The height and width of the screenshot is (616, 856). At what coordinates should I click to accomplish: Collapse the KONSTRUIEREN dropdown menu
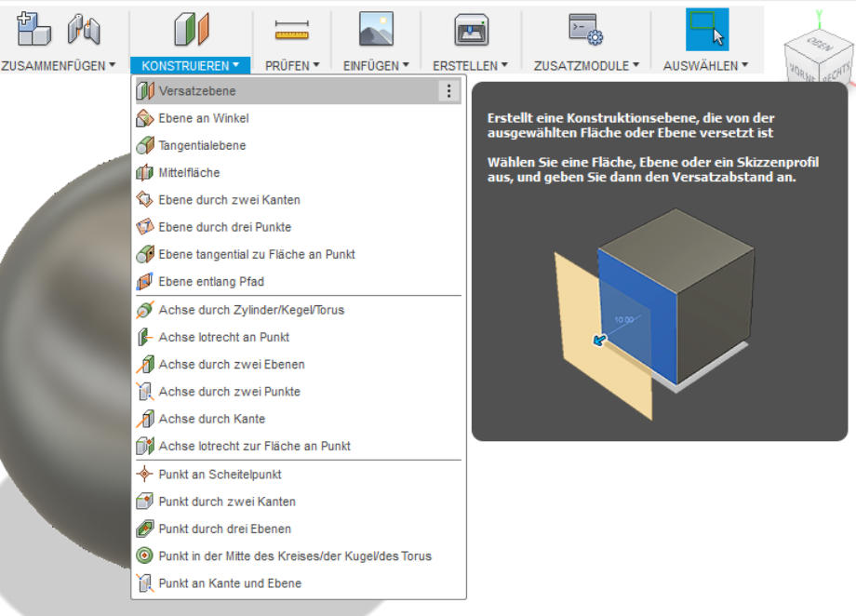tap(190, 65)
